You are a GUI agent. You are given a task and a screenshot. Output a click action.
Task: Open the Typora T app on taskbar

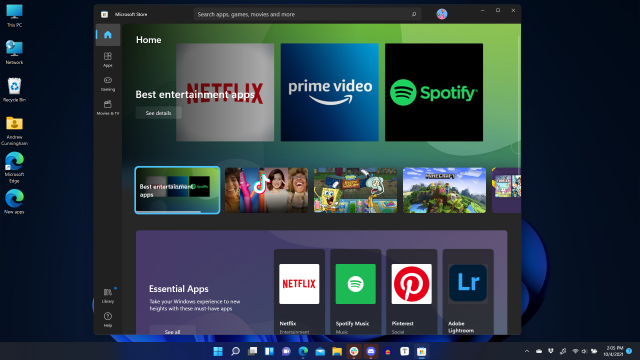coord(404,351)
